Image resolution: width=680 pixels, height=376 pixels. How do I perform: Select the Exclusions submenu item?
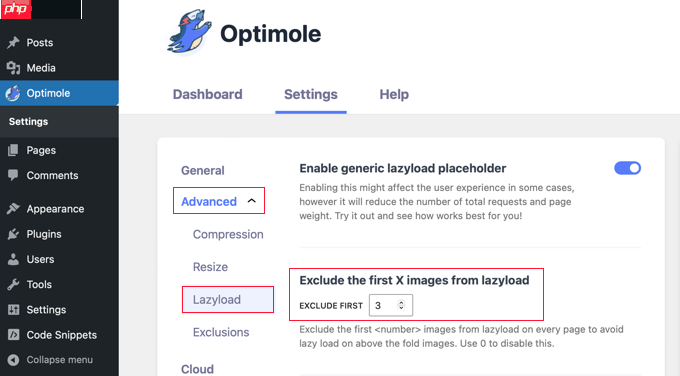coord(221,332)
